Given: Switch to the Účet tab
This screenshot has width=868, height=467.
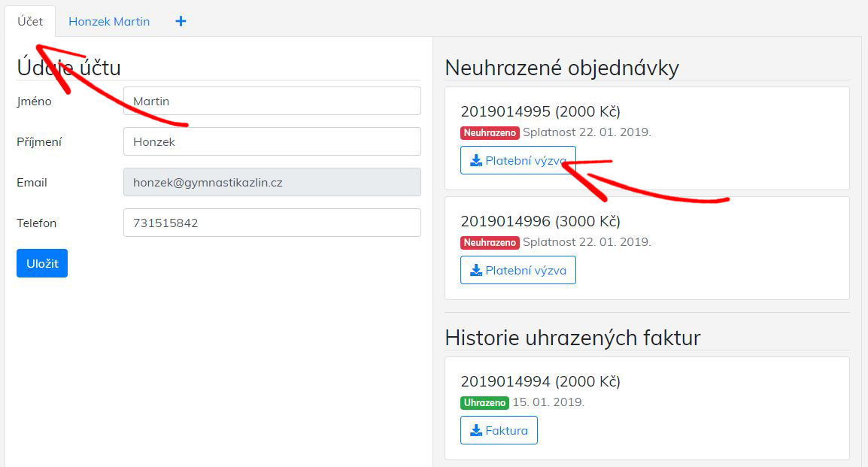Looking at the screenshot, I should point(30,21).
